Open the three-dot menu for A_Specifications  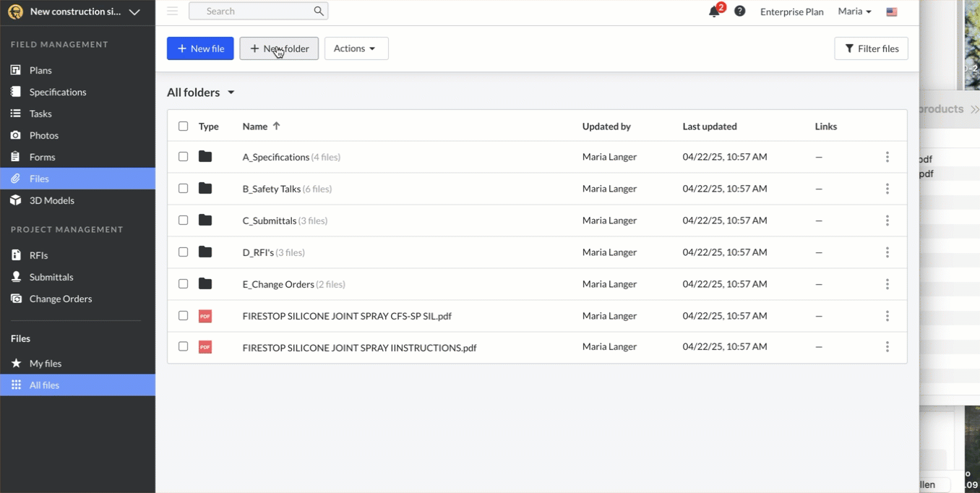(887, 157)
